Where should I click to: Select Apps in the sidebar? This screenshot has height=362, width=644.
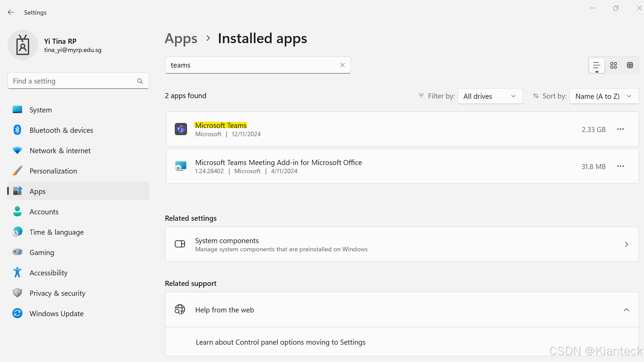[78, 191]
